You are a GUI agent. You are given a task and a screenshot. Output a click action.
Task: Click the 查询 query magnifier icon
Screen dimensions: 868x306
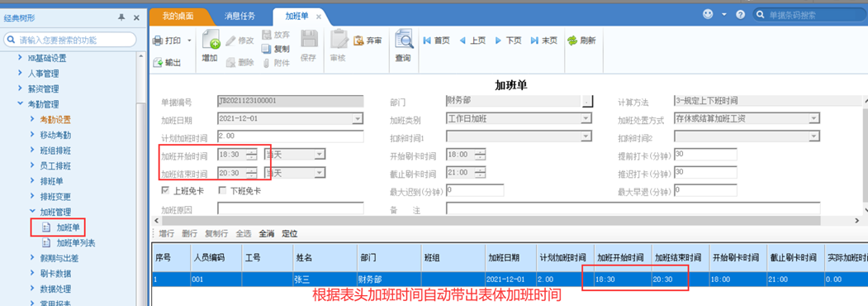point(404,40)
